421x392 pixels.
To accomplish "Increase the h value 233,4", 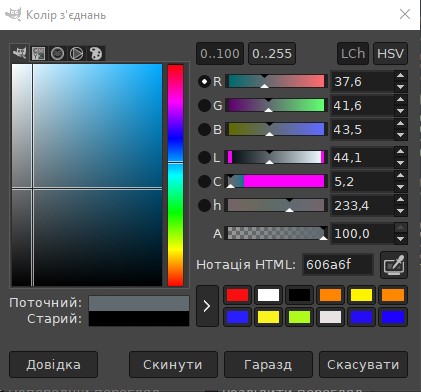I will coord(401,200).
